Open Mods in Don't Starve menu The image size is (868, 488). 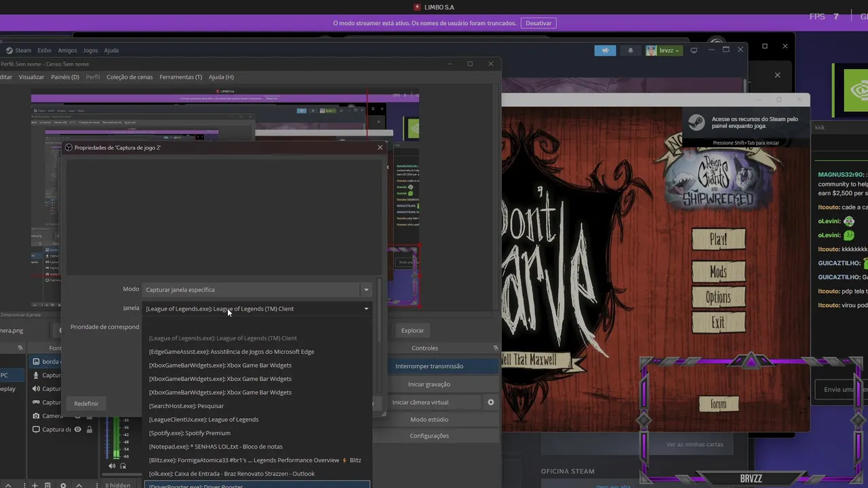coord(718,272)
